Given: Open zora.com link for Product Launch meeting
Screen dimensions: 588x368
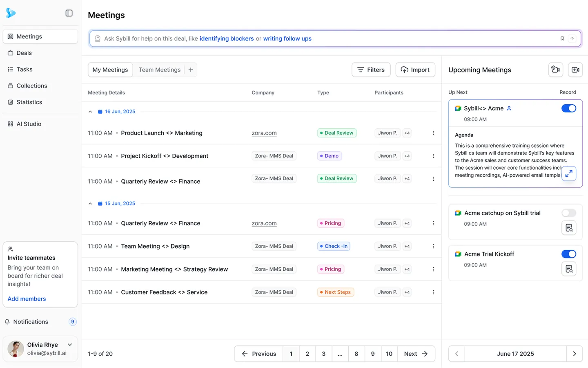Looking at the screenshot, I should click(x=264, y=133).
